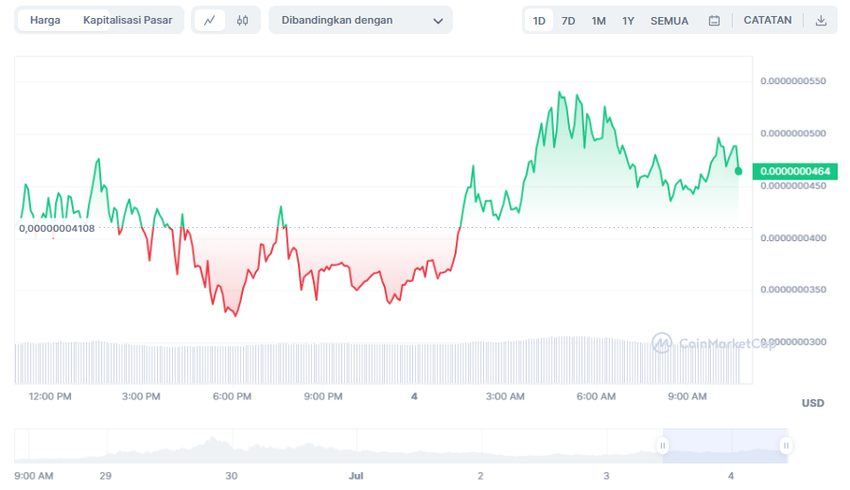Switch to 1Y time range
Image resolution: width=850 pixels, height=490 pixels.
point(628,20)
